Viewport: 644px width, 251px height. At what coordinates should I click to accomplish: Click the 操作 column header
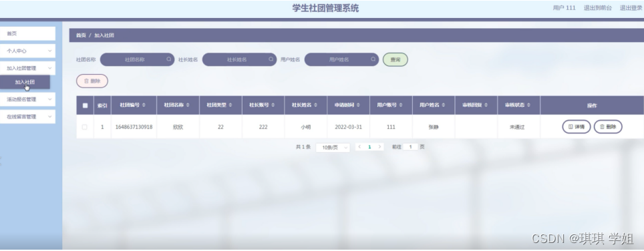pos(592,105)
